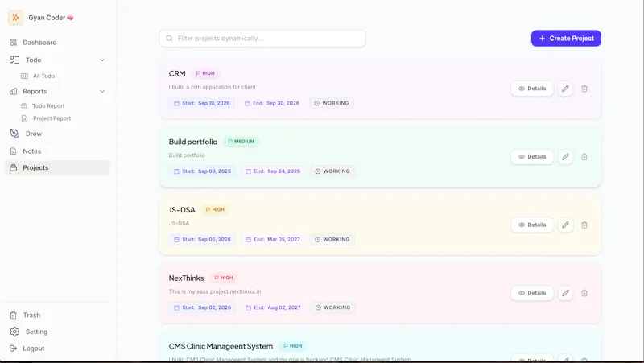
Task: Click the Trash bin sidebar icon
Action: coord(14,315)
